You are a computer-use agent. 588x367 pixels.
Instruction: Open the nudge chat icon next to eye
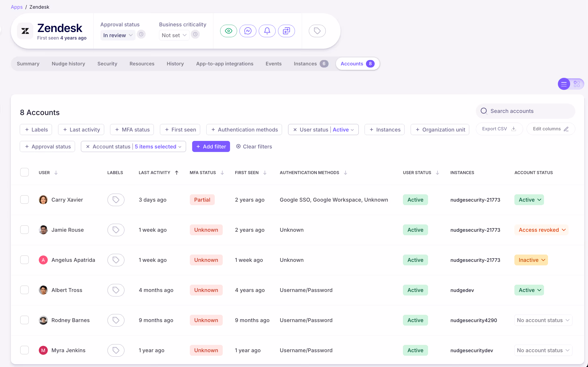[248, 31]
